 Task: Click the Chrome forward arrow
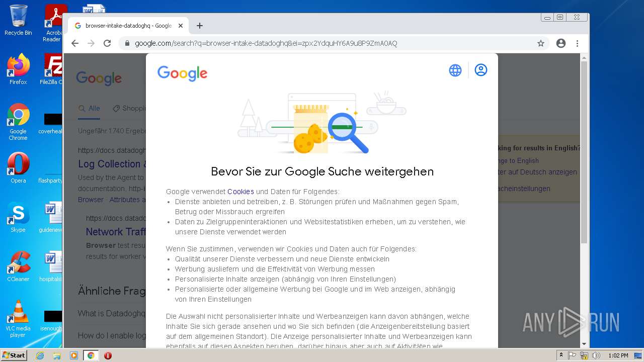[91, 43]
